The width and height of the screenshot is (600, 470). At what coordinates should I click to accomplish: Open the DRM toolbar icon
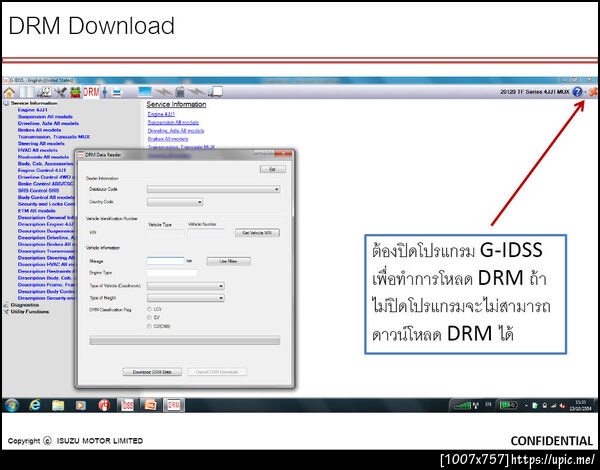tap(91, 92)
